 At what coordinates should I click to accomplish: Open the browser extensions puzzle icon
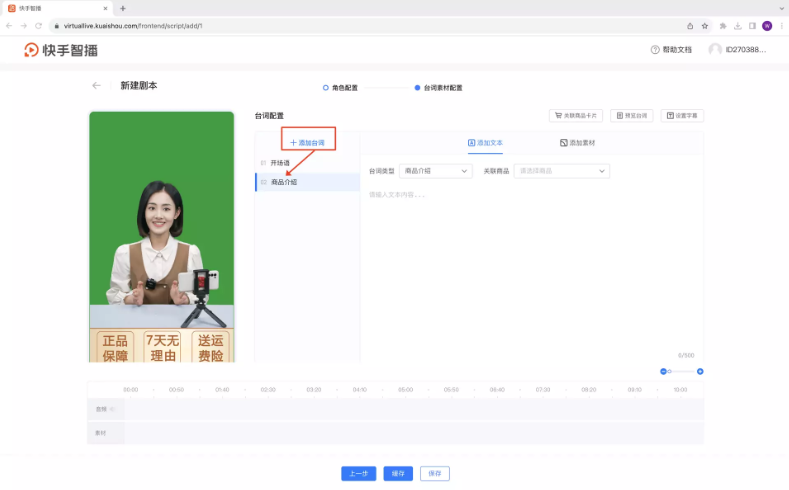point(723,26)
